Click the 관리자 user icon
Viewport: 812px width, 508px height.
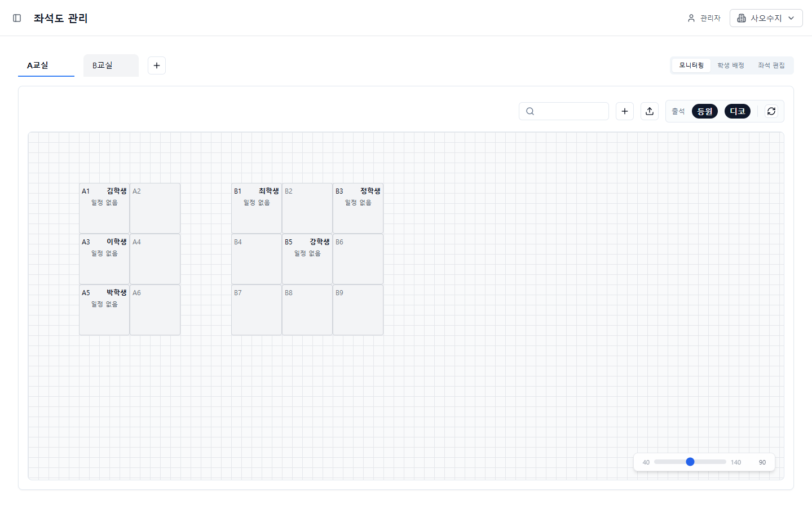click(691, 18)
